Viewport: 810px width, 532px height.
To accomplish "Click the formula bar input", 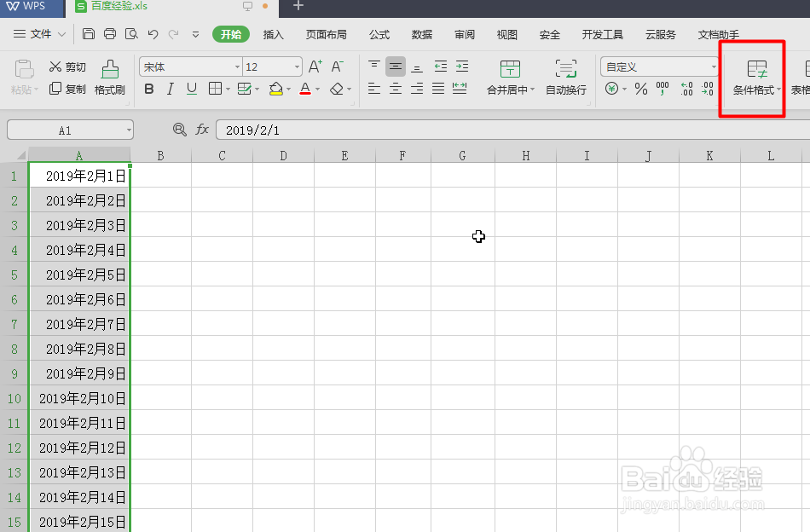I will point(512,130).
